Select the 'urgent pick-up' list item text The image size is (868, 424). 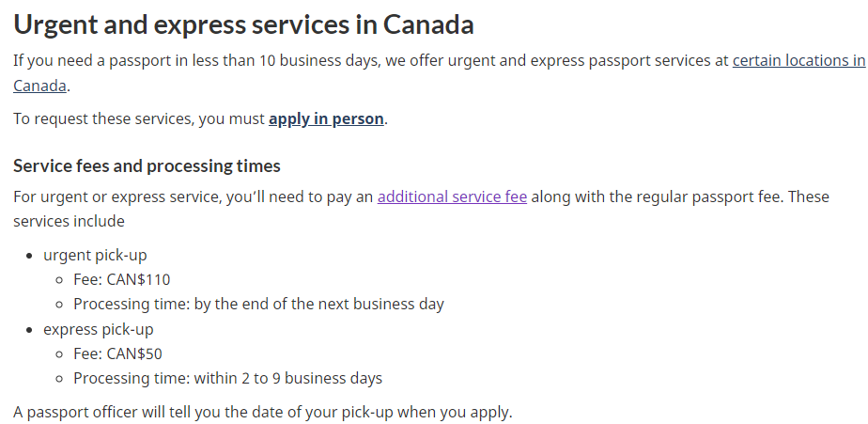pyautogui.click(x=95, y=255)
